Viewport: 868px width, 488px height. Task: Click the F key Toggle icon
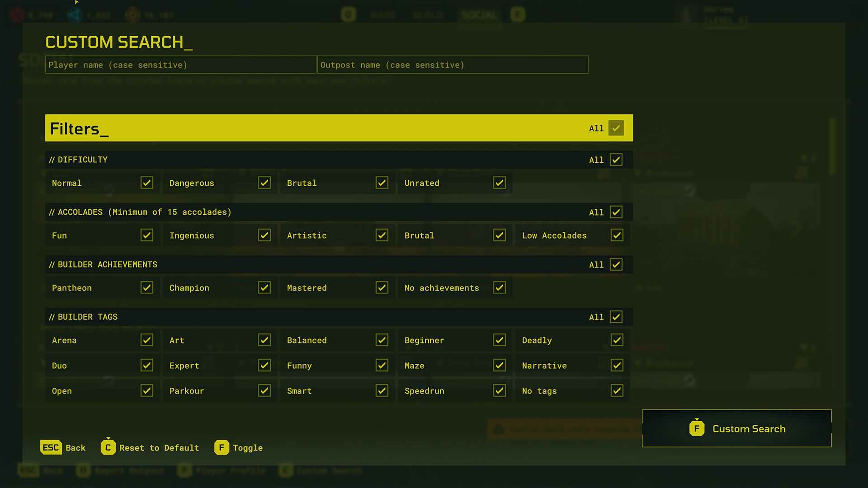(x=222, y=447)
